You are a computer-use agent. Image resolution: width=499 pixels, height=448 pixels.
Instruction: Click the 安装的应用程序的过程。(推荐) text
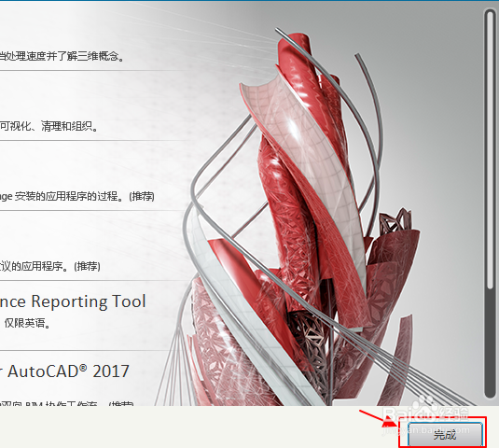coord(85,196)
